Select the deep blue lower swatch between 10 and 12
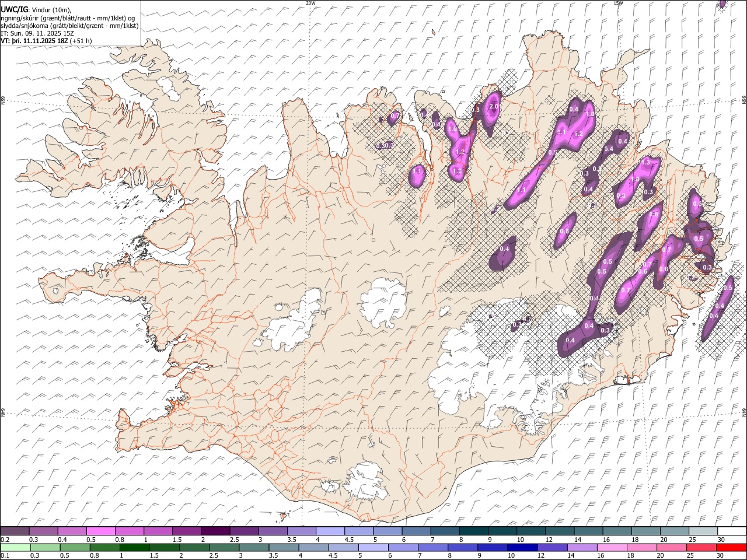The width and height of the screenshot is (747, 560). pos(522,547)
